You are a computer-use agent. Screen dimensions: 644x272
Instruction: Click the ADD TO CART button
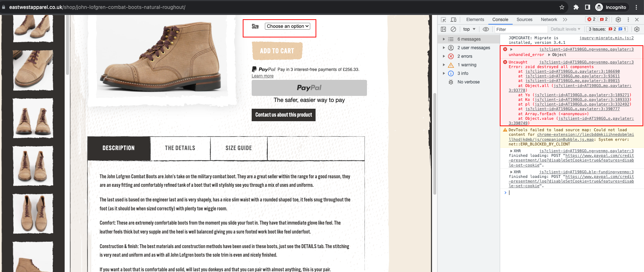pos(277,51)
